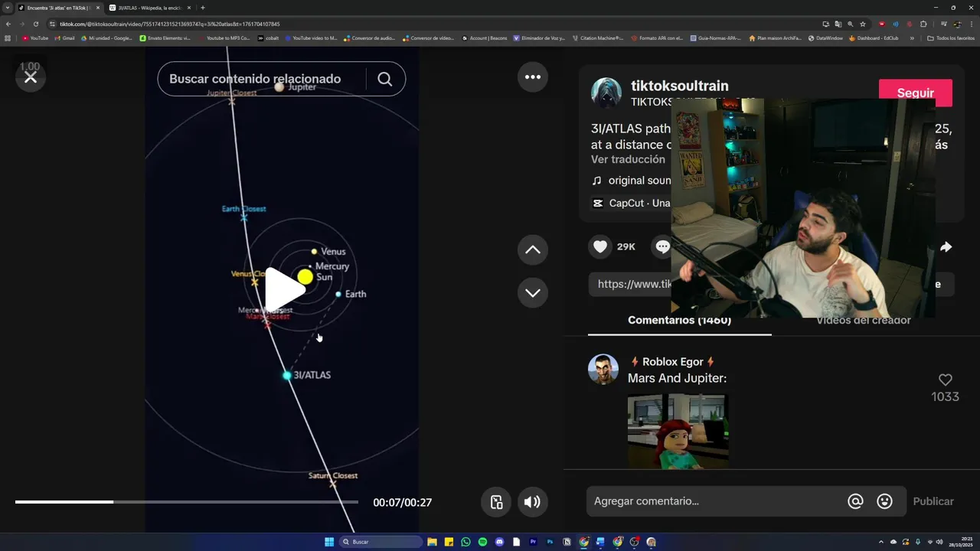Image resolution: width=980 pixels, height=551 pixels.
Task: Open File Explorer from the taskbar
Action: (x=432, y=542)
